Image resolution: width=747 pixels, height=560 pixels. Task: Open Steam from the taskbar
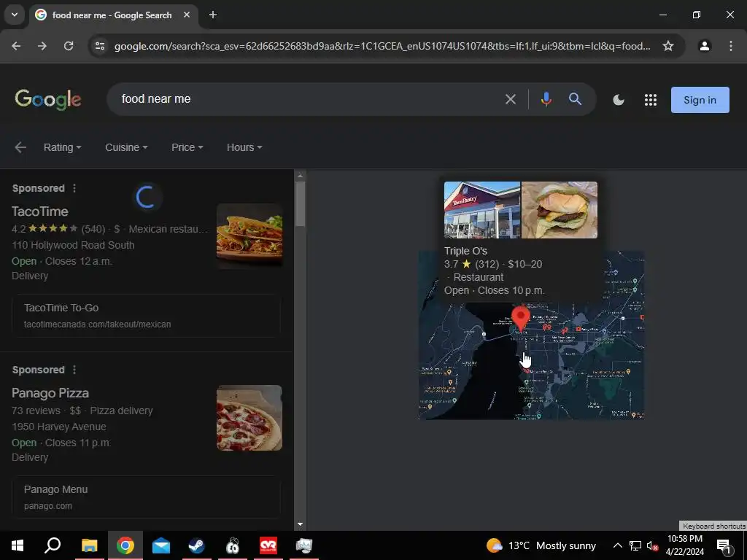click(196, 545)
